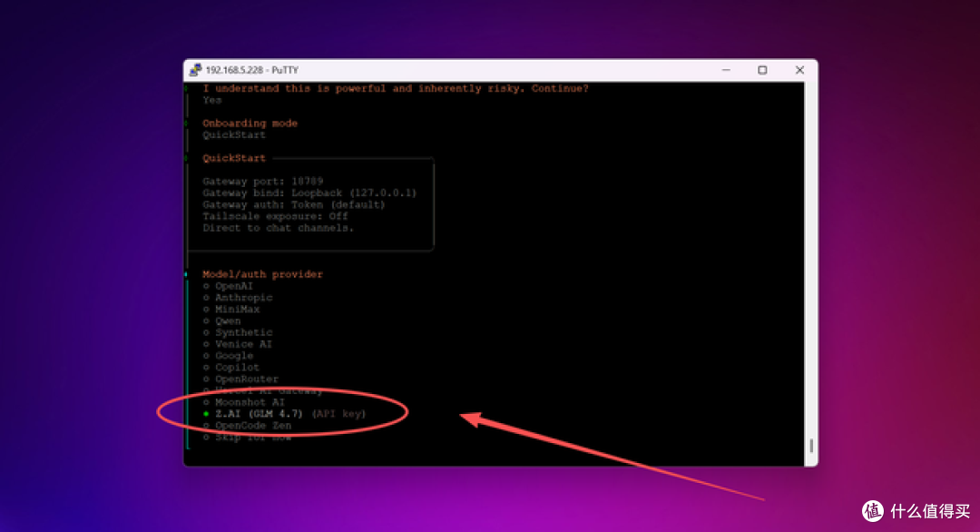980x532 pixels.
Task: Click the 'Tailscale exposure: Off' line
Action: coord(275,216)
